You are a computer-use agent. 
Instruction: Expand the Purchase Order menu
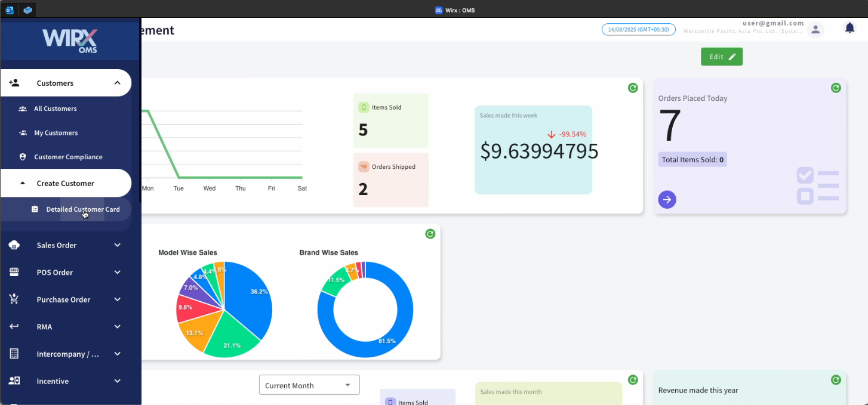[66, 299]
